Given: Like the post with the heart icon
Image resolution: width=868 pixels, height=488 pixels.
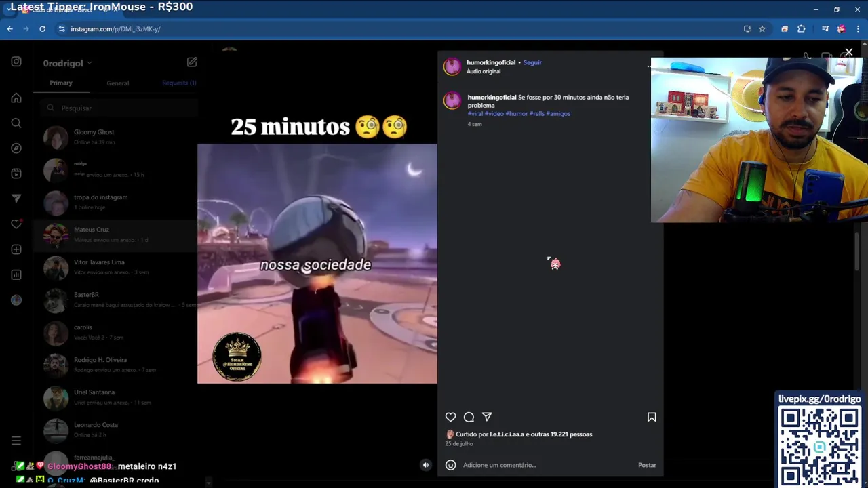Looking at the screenshot, I should [450, 417].
